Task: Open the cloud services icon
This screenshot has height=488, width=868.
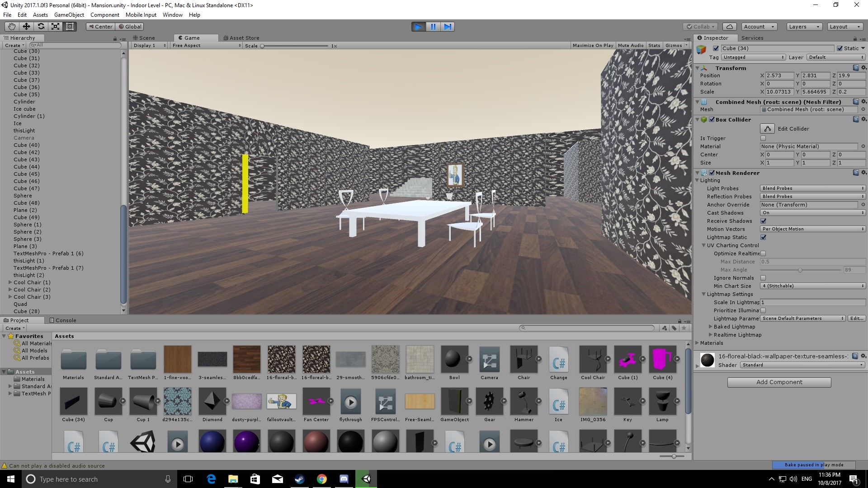Action: click(x=729, y=27)
